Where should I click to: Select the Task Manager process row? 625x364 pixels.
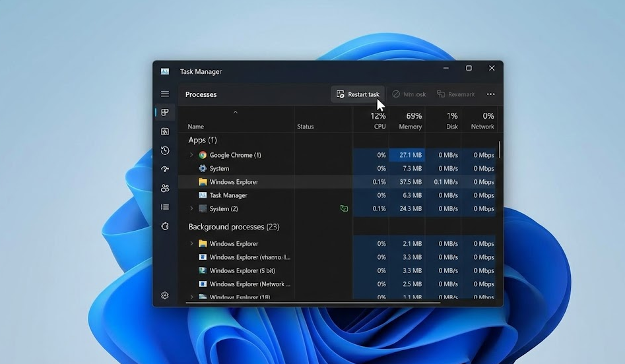tap(337, 195)
